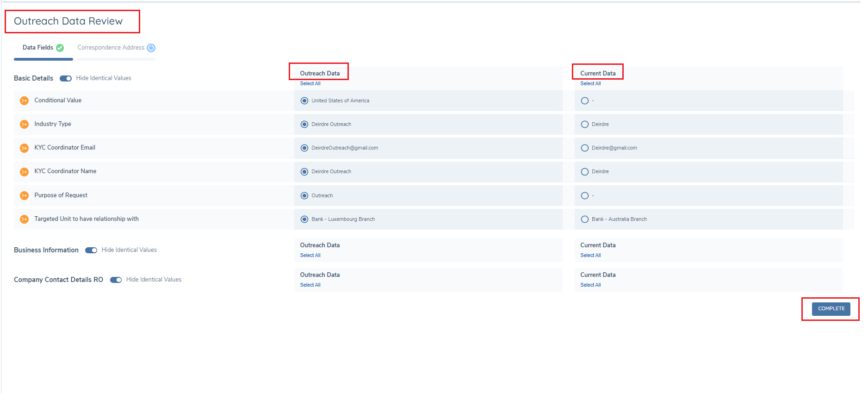Click the orange icon beside KYC Coordinator Name
This screenshot has height=401, width=868.
tap(25, 172)
